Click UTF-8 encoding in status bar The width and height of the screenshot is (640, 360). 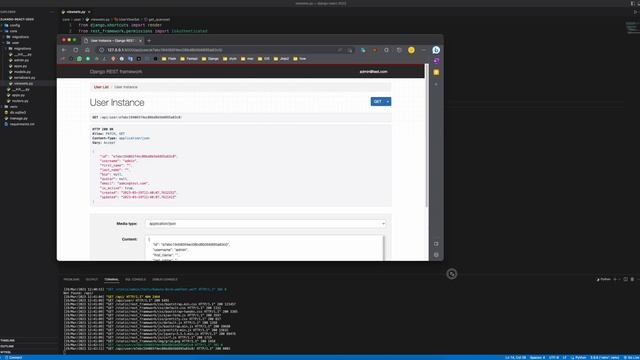pos(554,358)
